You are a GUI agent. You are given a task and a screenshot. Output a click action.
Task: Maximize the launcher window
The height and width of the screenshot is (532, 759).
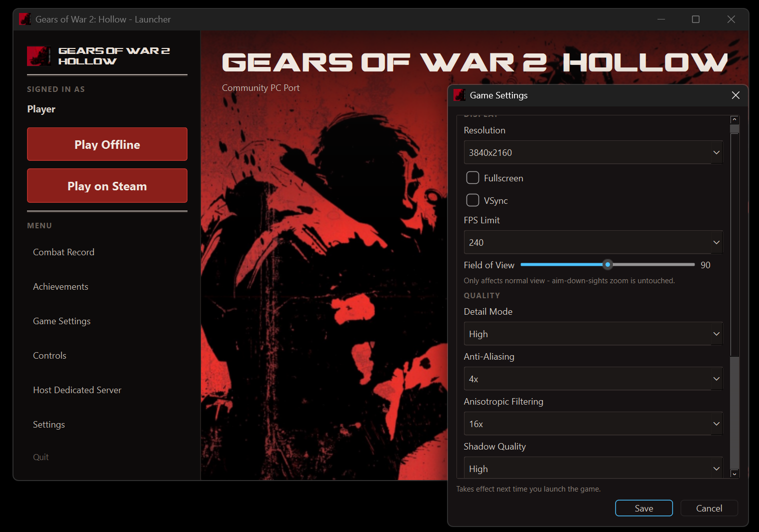point(695,19)
